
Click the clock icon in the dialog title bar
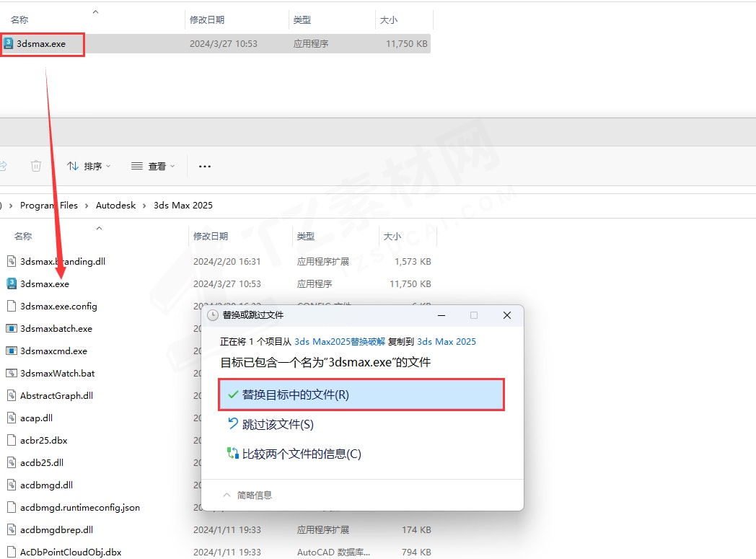tap(213, 315)
